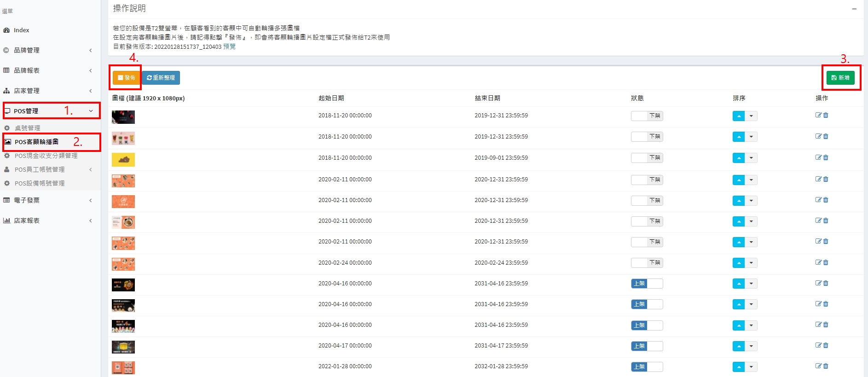Open sort dropdown caret for 2019-09-01 row
This screenshot has height=377, width=868.
[751, 158]
